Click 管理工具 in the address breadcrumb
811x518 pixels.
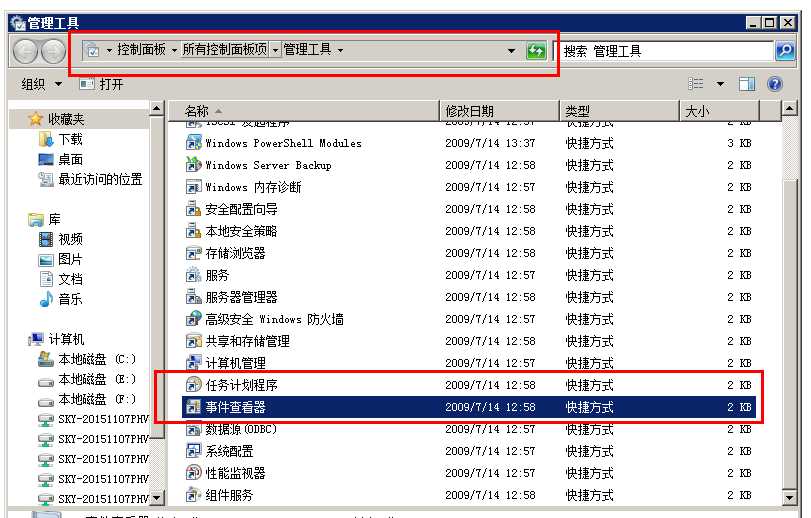(307, 50)
